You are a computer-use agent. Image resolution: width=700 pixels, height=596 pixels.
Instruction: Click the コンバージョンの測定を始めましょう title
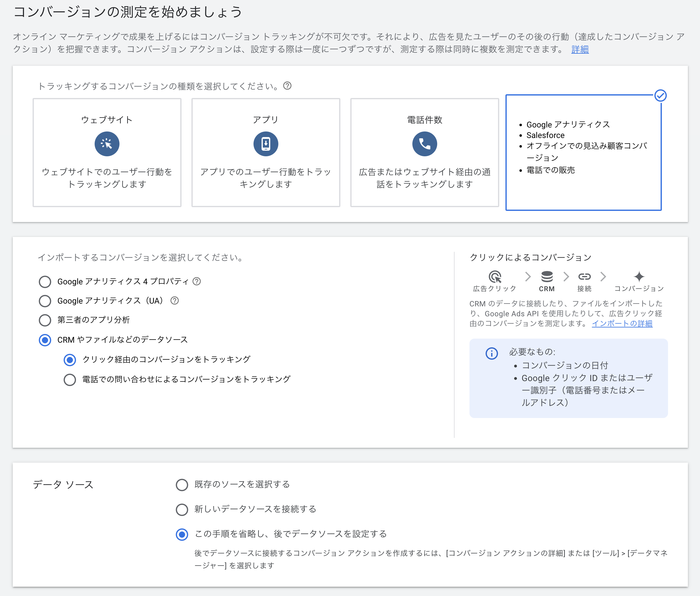(128, 12)
